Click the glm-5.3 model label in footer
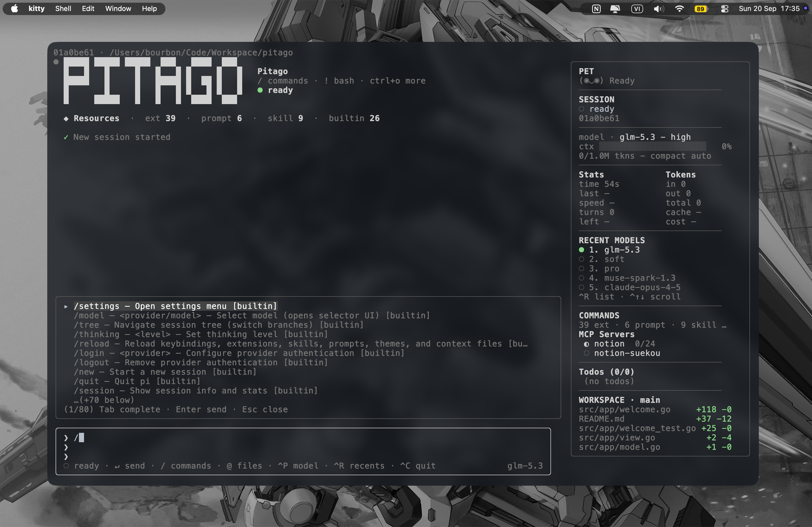 (x=525, y=466)
